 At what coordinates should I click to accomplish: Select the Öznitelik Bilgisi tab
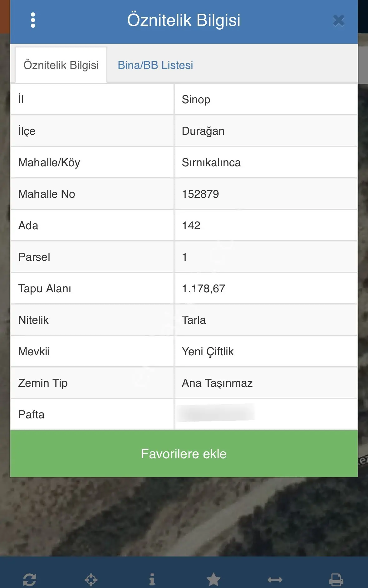(61, 65)
